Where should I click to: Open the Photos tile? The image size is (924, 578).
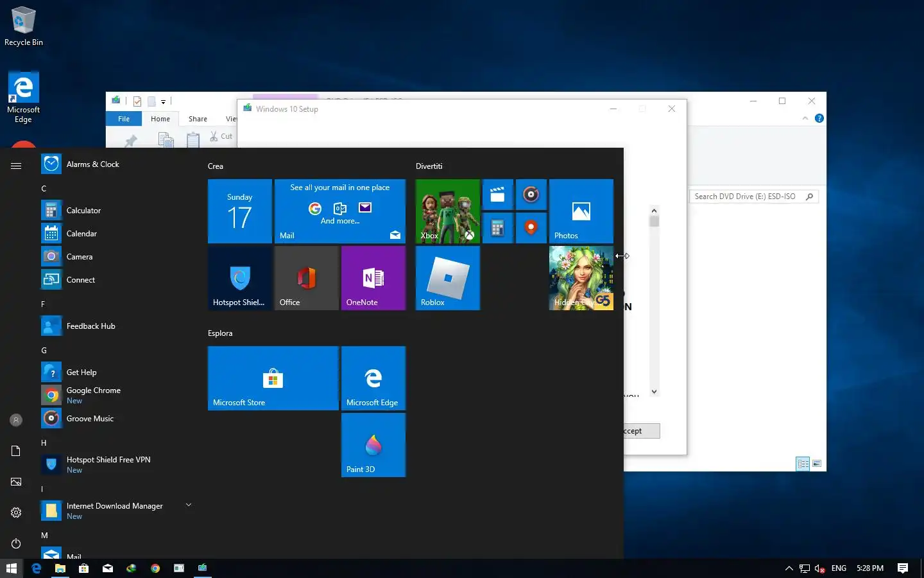[x=581, y=211]
